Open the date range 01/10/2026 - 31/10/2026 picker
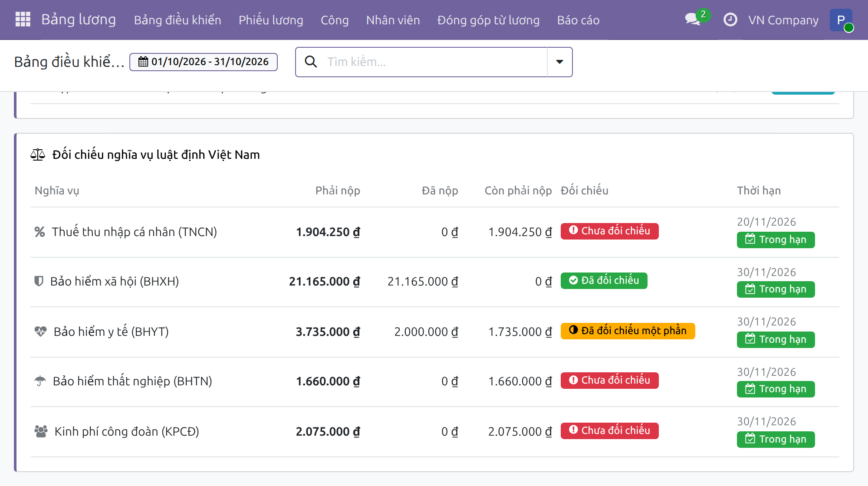This screenshot has width=868, height=486. point(204,62)
